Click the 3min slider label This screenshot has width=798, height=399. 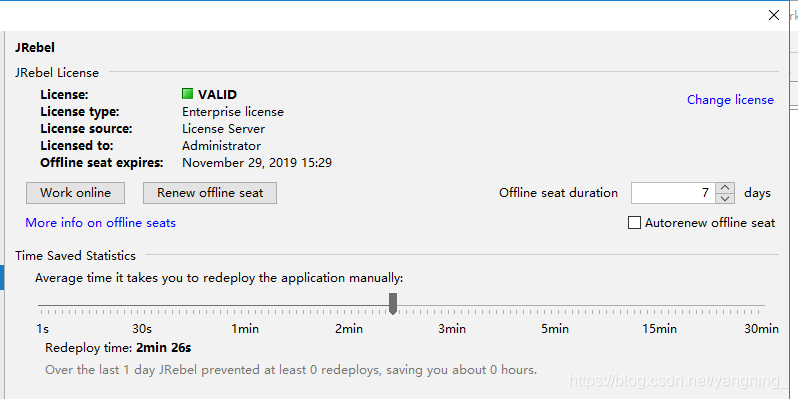(x=452, y=329)
